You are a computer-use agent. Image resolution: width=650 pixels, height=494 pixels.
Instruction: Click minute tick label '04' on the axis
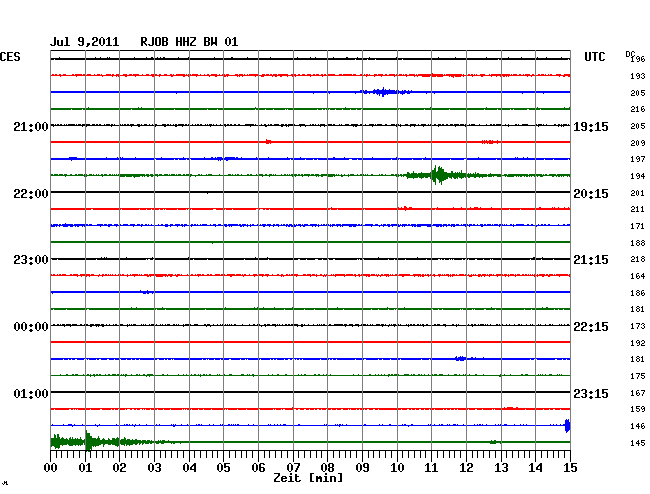point(189,467)
